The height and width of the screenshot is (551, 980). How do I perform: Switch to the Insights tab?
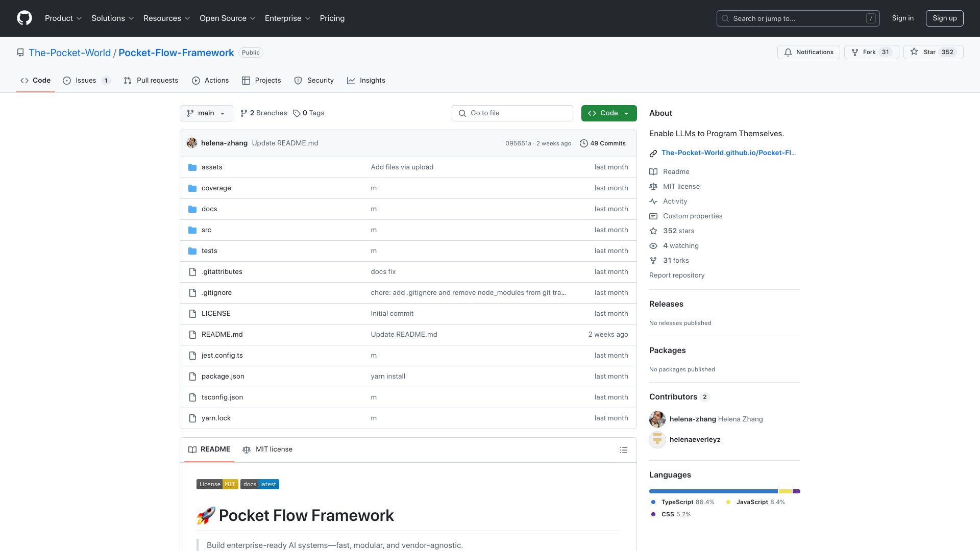366,81
